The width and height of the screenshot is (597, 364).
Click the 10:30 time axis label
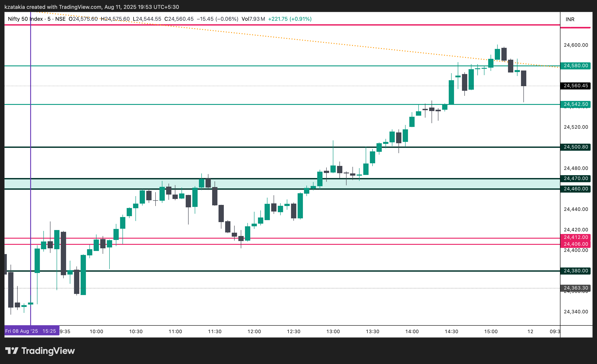coord(136,332)
